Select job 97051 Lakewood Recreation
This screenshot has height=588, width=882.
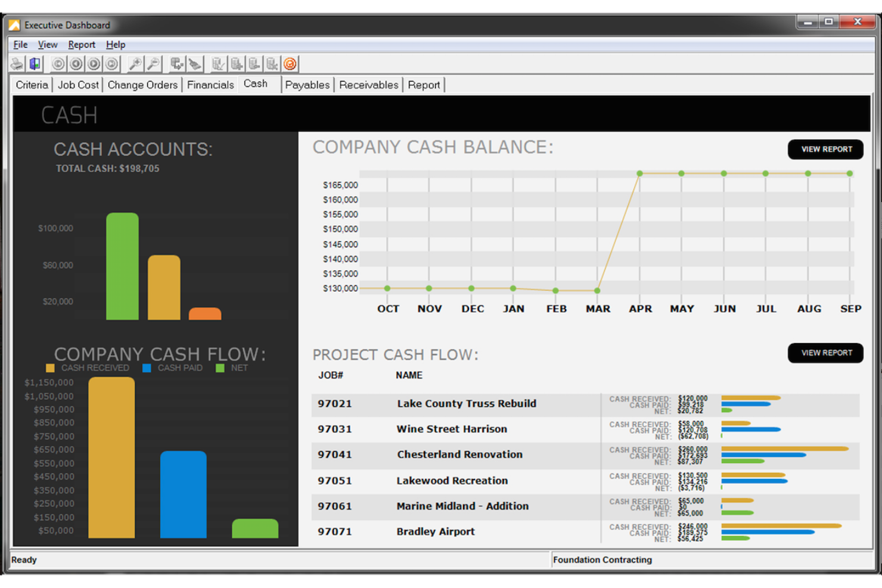585,481
